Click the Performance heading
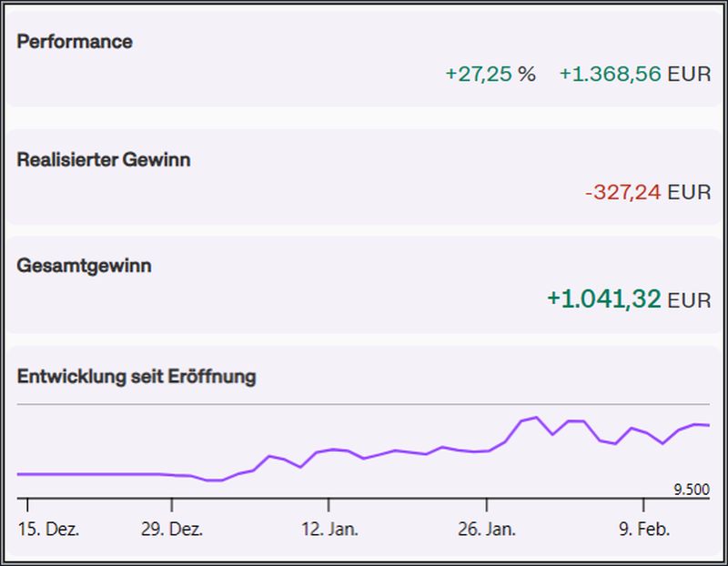 point(75,42)
